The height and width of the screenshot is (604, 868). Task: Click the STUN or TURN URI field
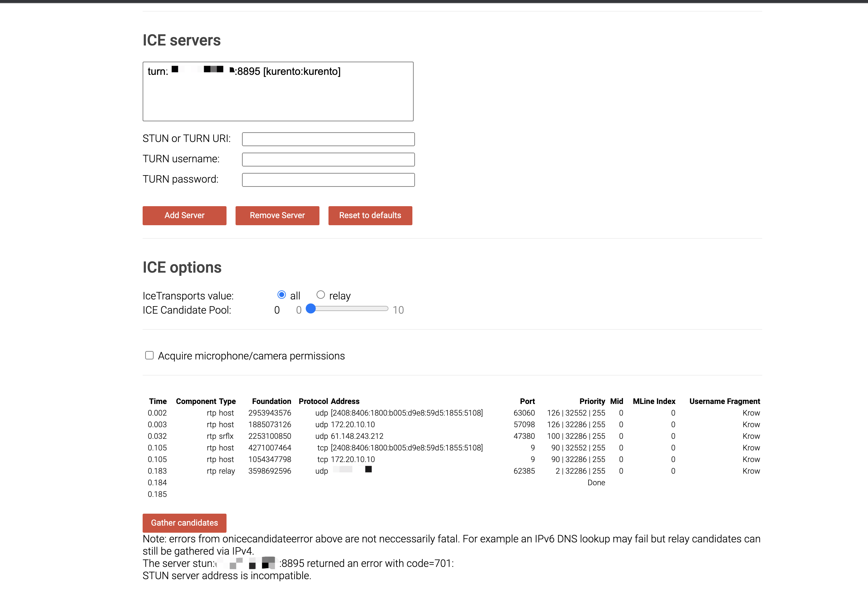[328, 139]
